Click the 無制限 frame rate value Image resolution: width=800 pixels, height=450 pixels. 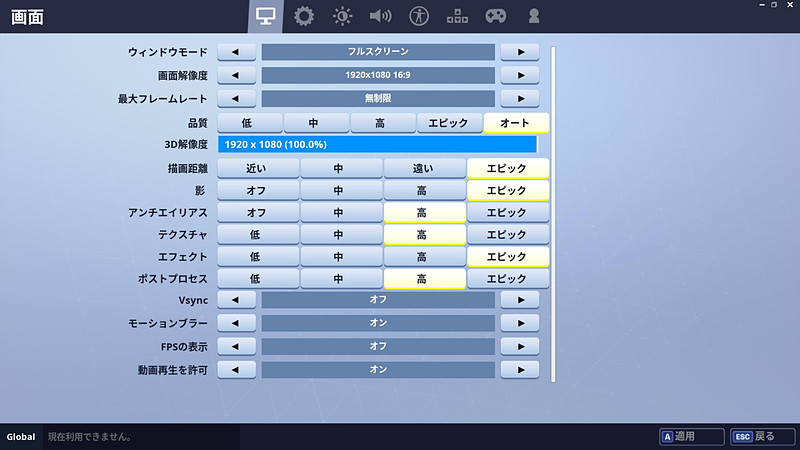coord(378,98)
